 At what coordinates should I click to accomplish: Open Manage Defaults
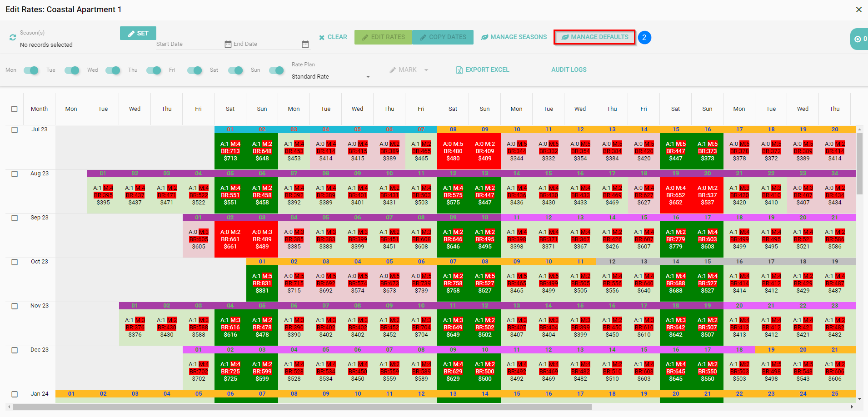(594, 37)
